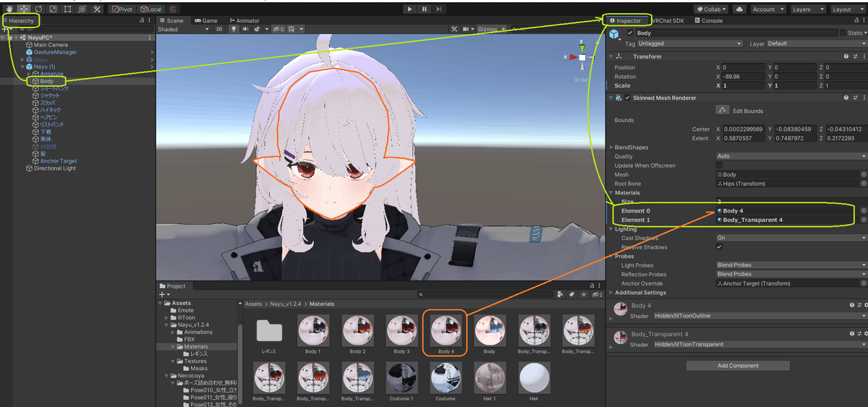Screen dimensions: 868x407
Task: Click the Edit Bounds button
Action: (722, 110)
